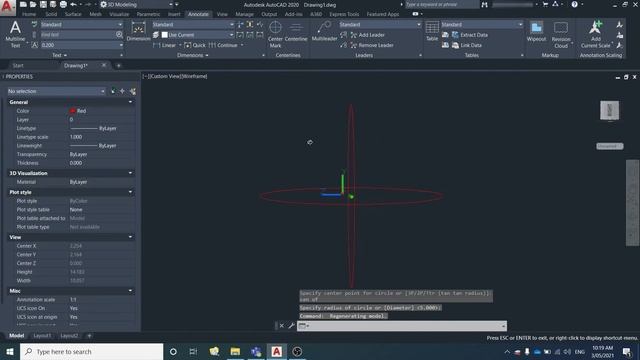This screenshot has height=360, width=640.
Task: Click the command line input field
Action: [x=402, y=326]
